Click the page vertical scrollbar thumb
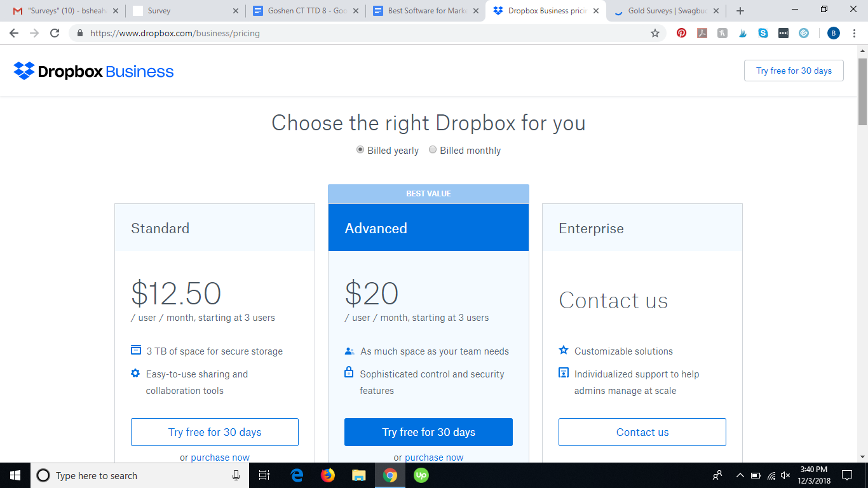The image size is (868, 488). tap(862, 92)
